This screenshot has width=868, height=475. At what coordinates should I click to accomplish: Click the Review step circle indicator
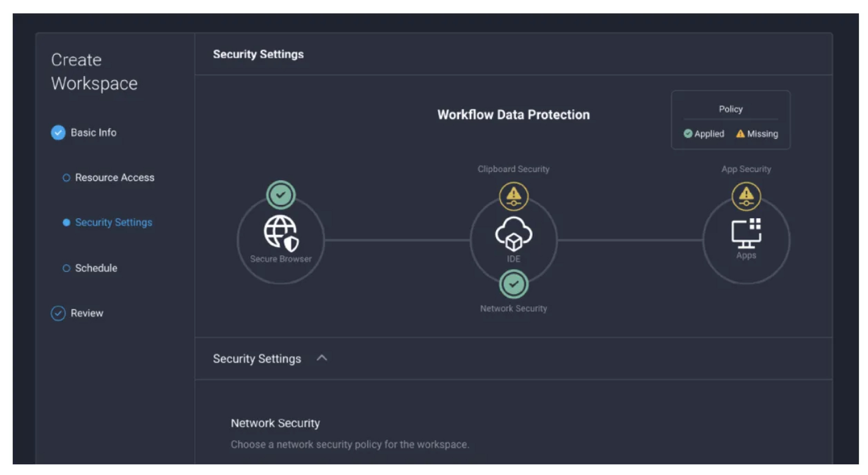click(58, 313)
